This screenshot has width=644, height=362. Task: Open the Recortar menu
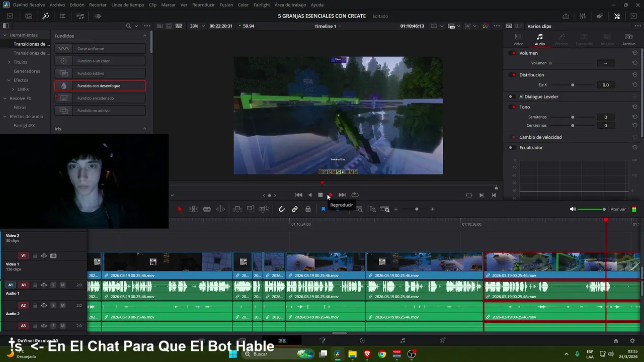[x=98, y=5]
